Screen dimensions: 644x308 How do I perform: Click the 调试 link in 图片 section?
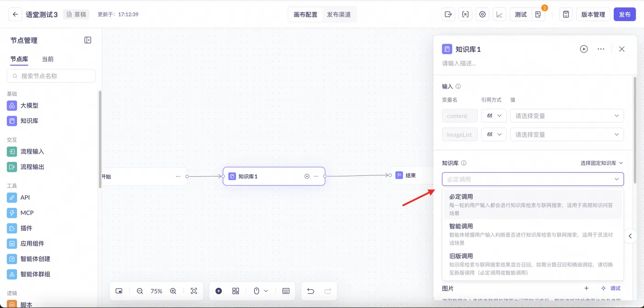coord(611,288)
